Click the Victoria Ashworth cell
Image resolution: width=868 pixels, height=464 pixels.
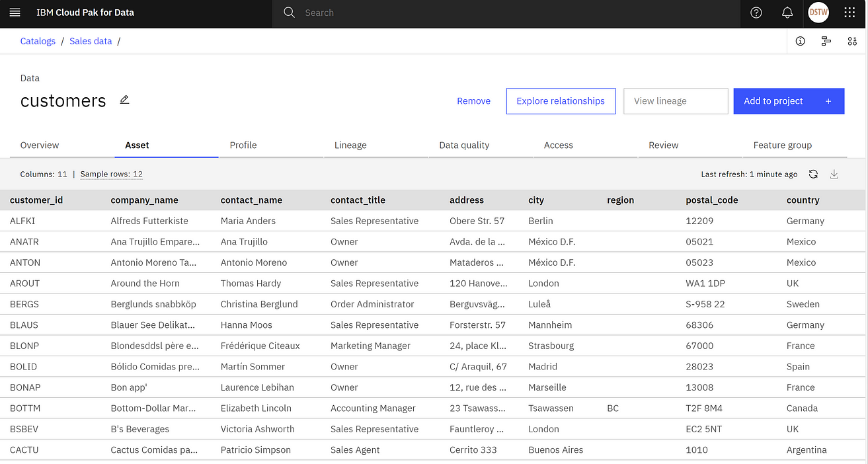pyautogui.click(x=258, y=429)
